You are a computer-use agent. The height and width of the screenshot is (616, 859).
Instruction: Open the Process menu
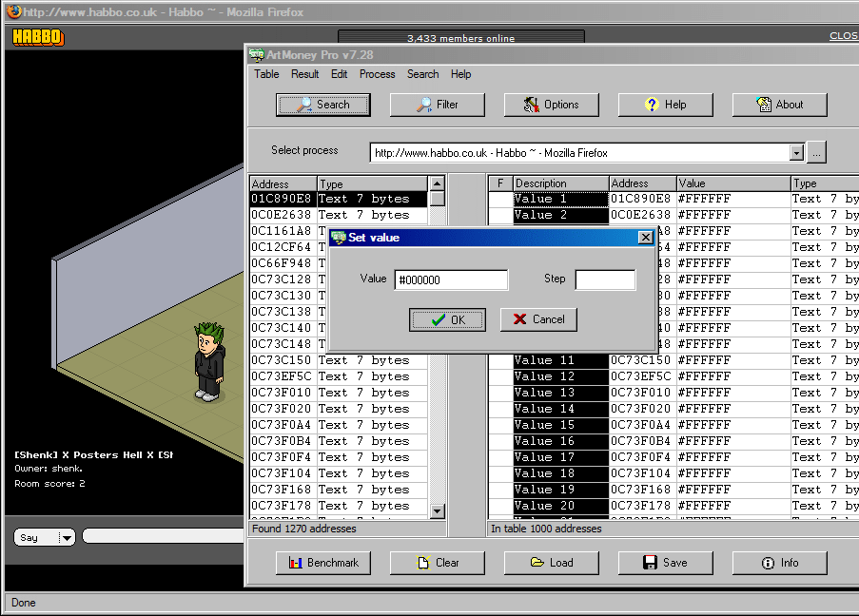378,74
